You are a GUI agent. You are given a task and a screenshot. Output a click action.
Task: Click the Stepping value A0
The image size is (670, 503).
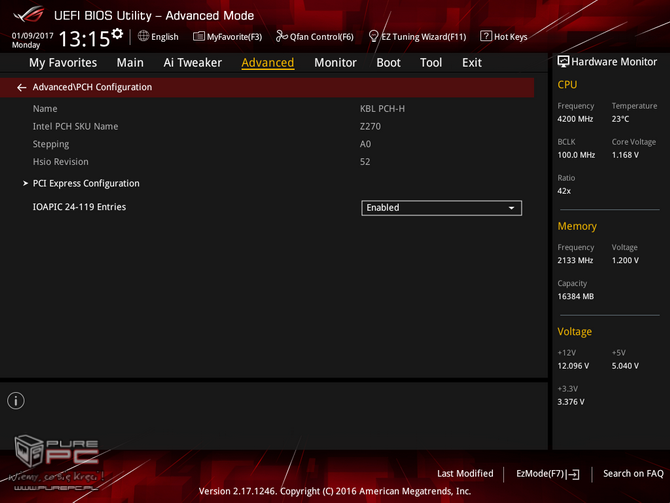click(x=365, y=144)
